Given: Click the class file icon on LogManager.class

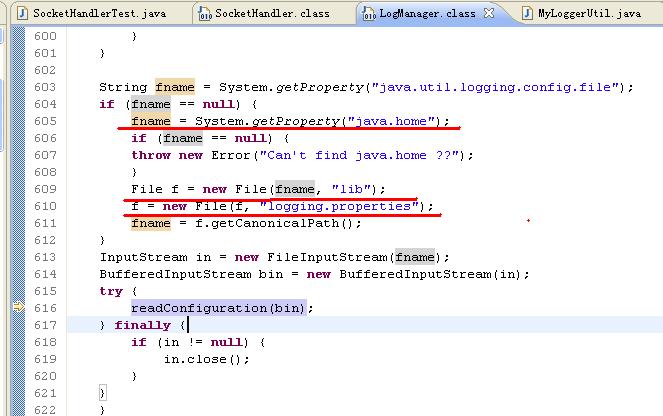Looking at the screenshot, I should tap(369, 14).
